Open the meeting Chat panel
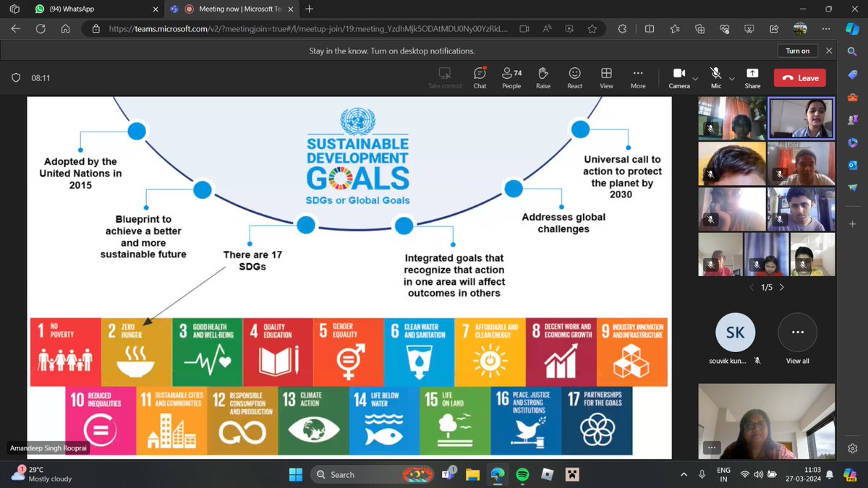The image size is (868, 488). [x=480, y=77]
